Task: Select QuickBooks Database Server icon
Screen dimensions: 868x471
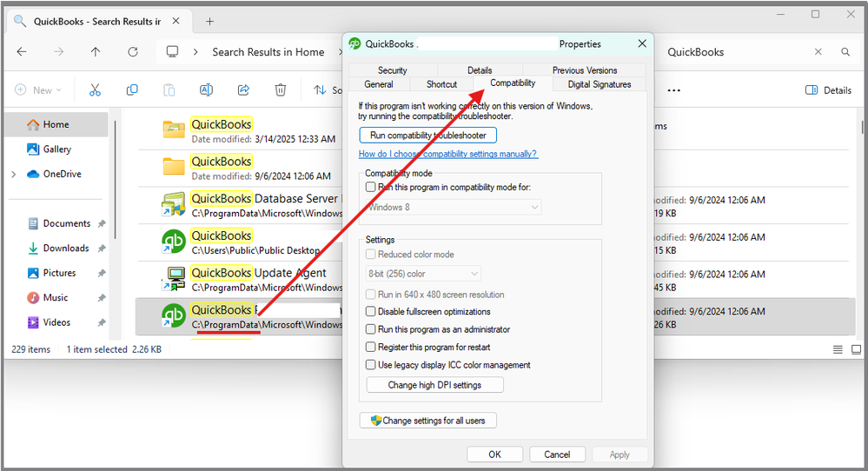Action: [x=173, y=205]
